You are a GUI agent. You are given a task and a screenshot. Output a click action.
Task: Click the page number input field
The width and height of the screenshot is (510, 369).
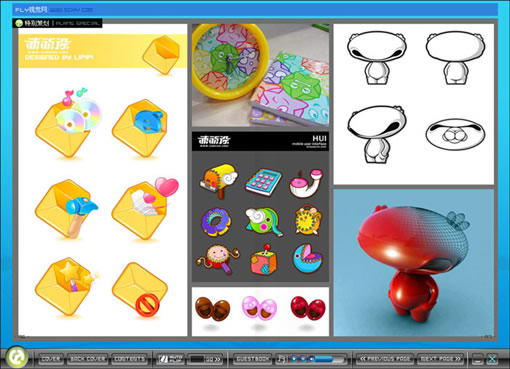[196, 359]
